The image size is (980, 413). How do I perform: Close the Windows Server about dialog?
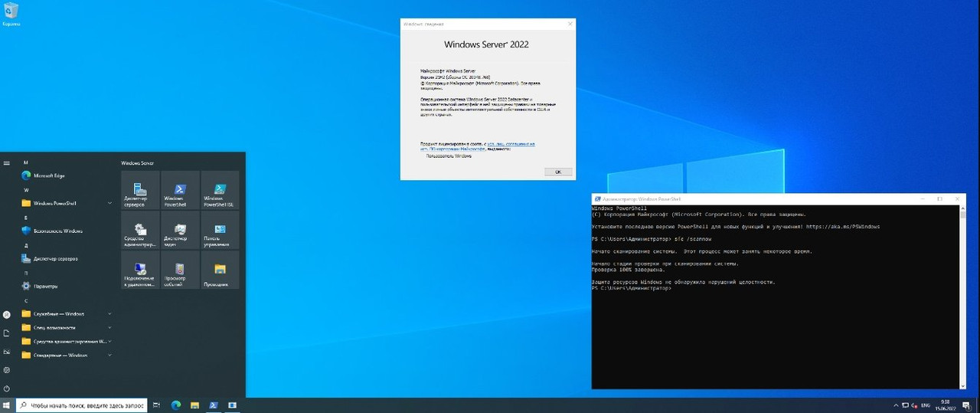tap(570, 25)
